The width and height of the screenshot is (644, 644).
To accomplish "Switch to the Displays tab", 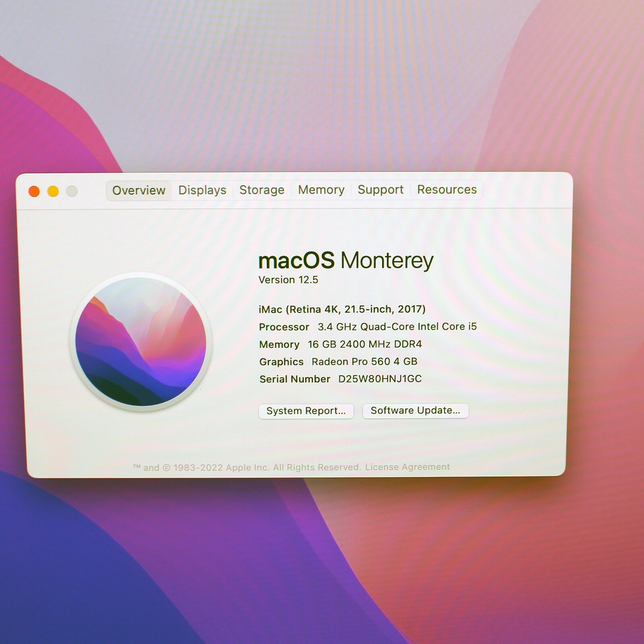I will [x=202, y=190].
